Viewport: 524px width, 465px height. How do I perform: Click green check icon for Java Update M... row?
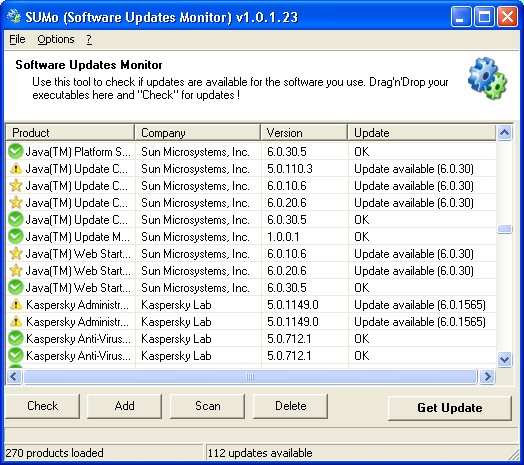click(x=15, y=236)
